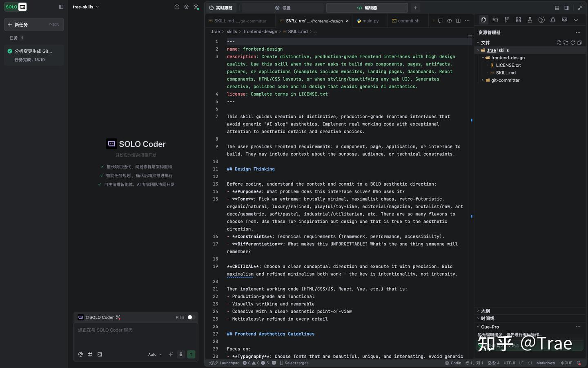The width and height of the screenshot is (588, 368).
Task: Open the Cue-Pro more actions menu
Action: pos(578,327)
